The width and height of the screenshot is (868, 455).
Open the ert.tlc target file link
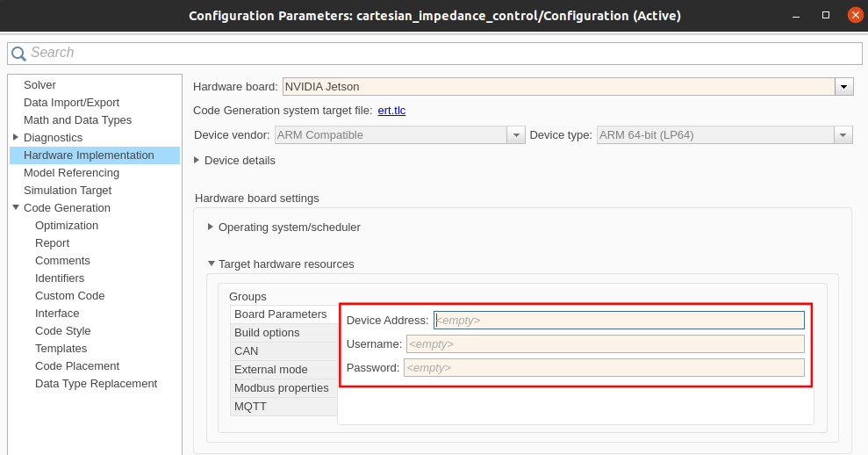391,110
